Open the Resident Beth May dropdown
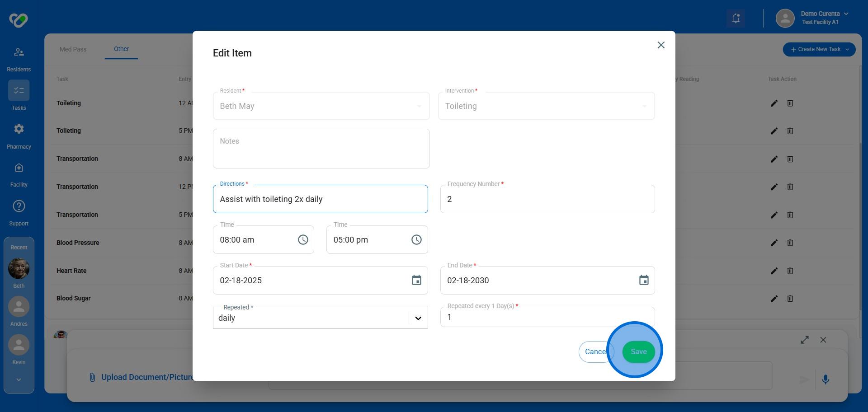This screenshot has height=412, width=868. (321, 106)
